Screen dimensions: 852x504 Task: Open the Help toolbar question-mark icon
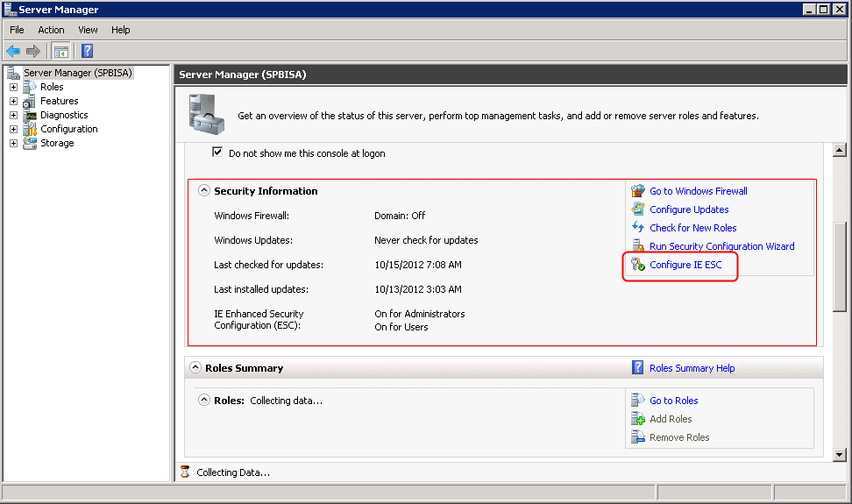[87, 51]
